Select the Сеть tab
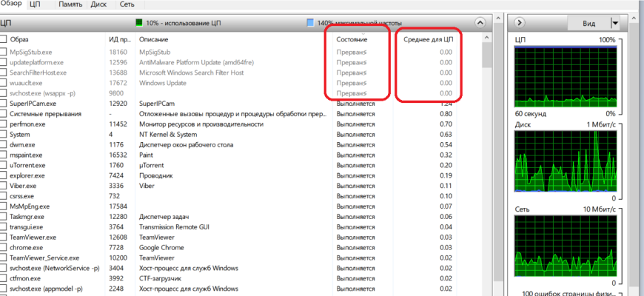This screenshot has height=296, width=644. [127, 4]
